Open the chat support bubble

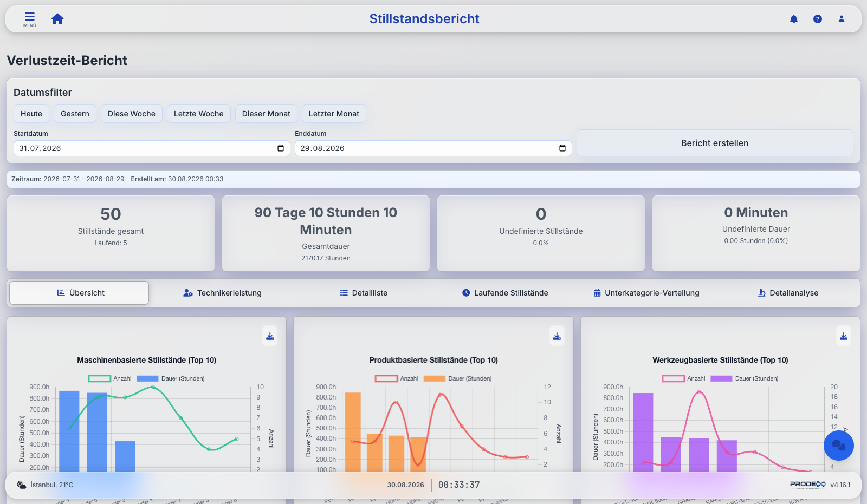pyautogui.click(x=839, y=446)
